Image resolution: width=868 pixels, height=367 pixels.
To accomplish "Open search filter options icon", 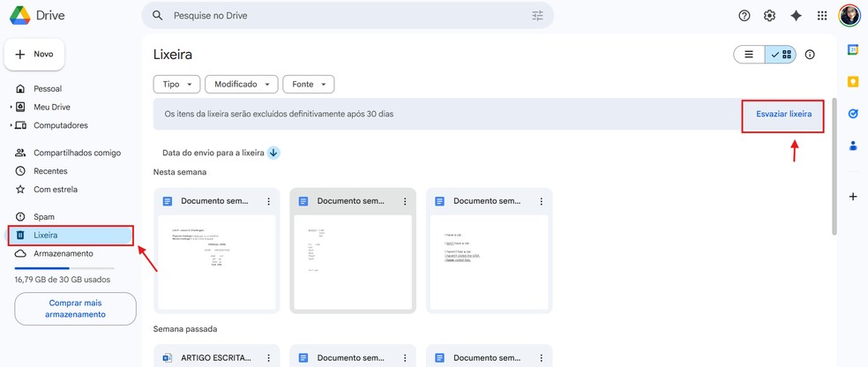I will tap(538, 16).
